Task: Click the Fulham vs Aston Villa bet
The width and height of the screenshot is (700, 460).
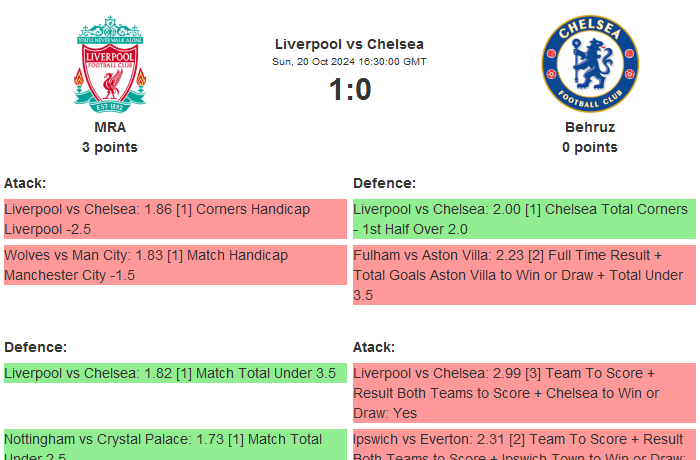Action: 524,275
